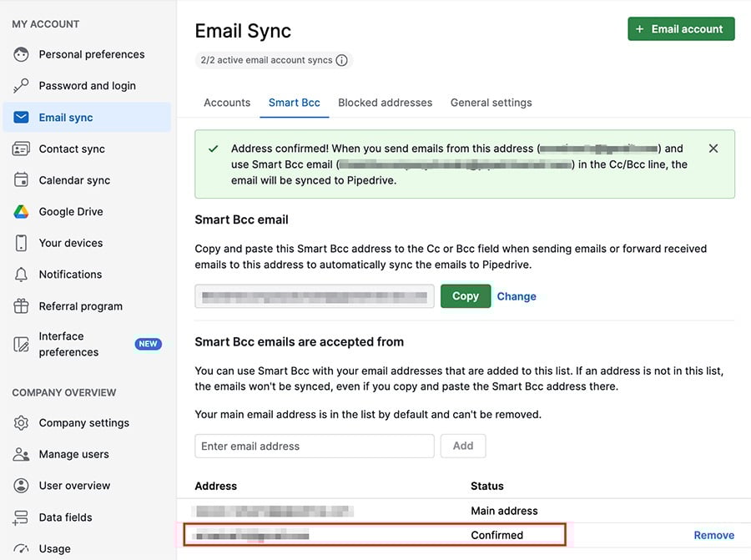Click the Notifications bell icon
Image resolution: width=751 pixels, height=560 pixels.
click(x=21, y=275)
